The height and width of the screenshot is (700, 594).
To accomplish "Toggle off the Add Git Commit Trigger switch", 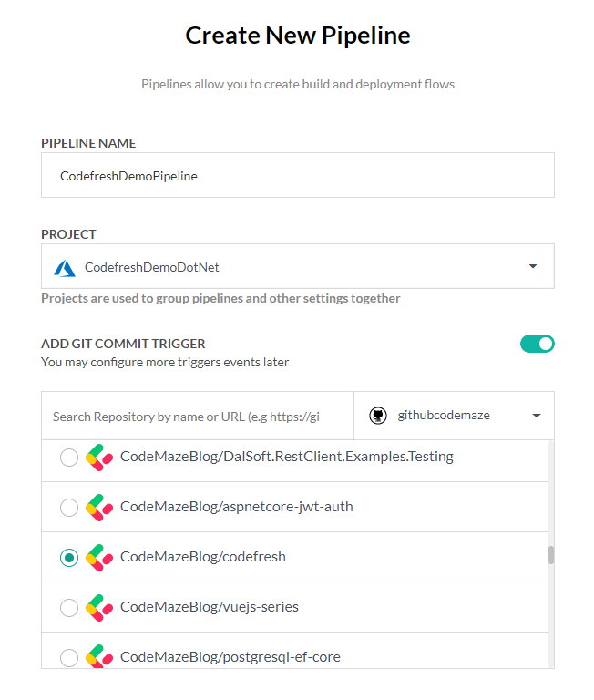I will pos(537,344).
